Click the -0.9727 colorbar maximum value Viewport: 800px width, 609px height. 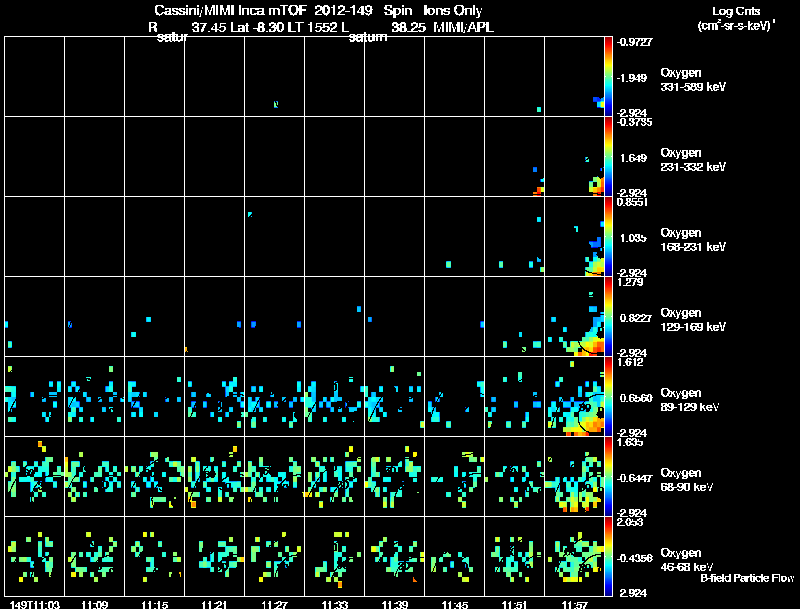(634, 42)
